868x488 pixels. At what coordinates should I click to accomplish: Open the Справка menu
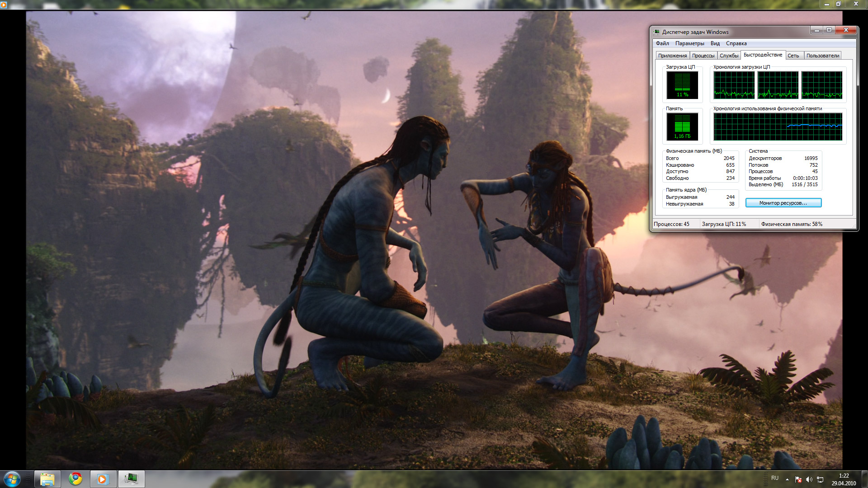[x=736, y=43]
